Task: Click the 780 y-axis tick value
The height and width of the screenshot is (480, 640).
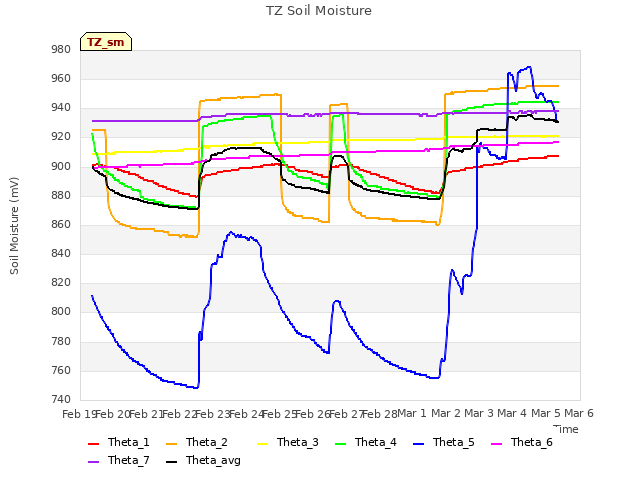Action: pos(61,341)
